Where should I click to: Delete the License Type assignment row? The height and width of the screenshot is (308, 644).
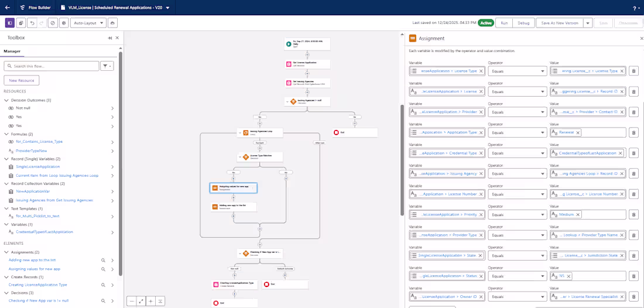tap(633, 71)
